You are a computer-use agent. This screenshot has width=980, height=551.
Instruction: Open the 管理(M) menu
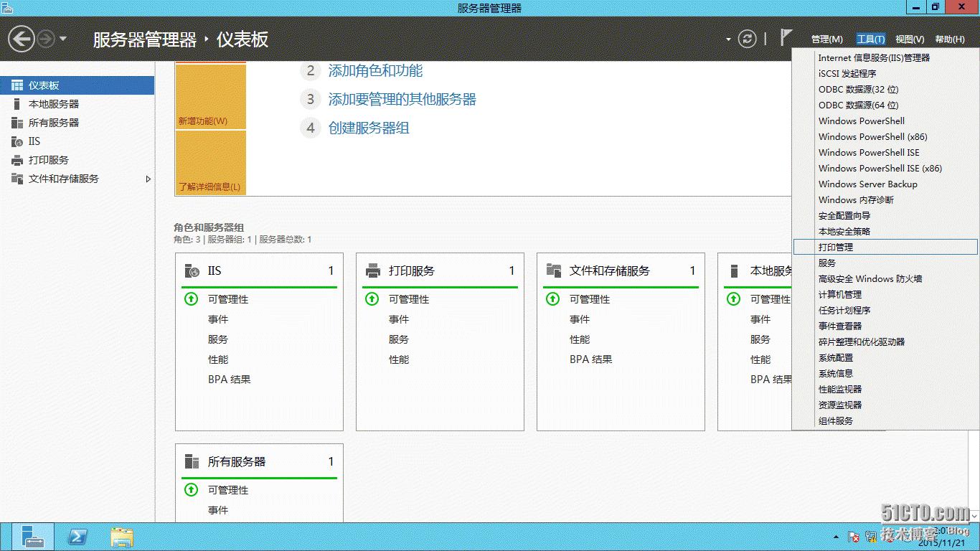826,39
